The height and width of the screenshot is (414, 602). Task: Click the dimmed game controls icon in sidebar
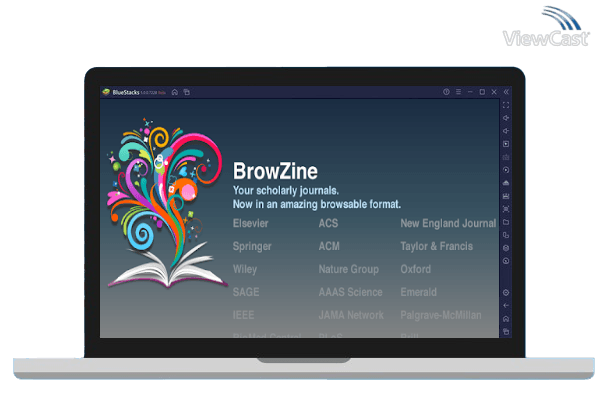click(x=506, y=157)
